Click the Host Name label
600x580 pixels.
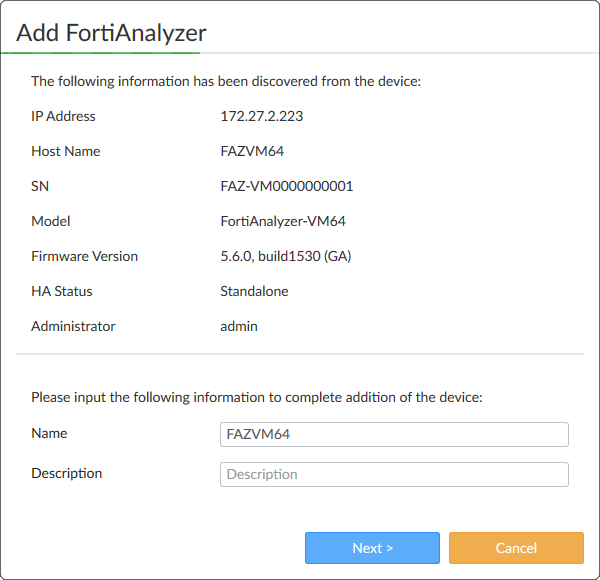click(65, 151)
